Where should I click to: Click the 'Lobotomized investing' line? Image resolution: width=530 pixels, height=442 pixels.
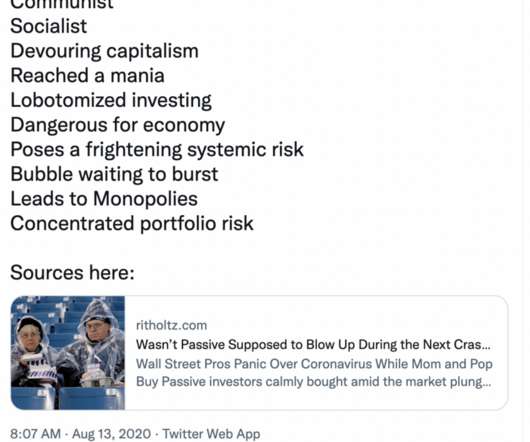[111, 100]
